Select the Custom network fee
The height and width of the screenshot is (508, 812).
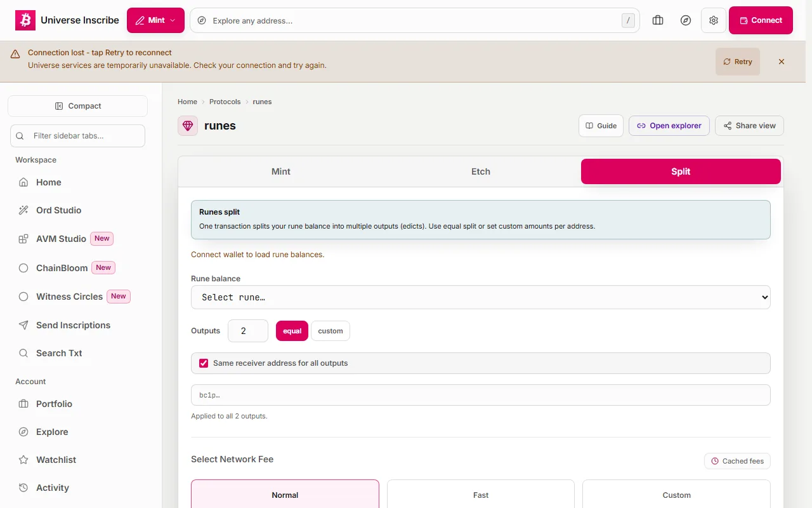[676, 495]
